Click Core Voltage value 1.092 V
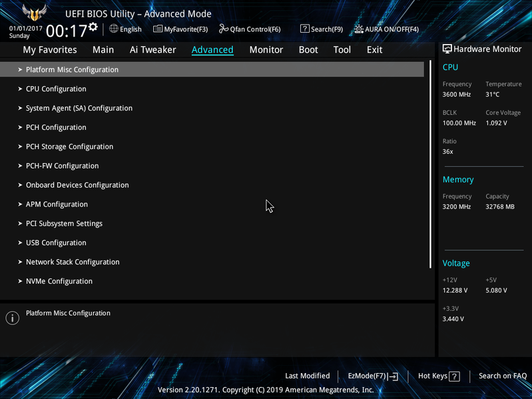The image size is (532, 399). [496, 123]
